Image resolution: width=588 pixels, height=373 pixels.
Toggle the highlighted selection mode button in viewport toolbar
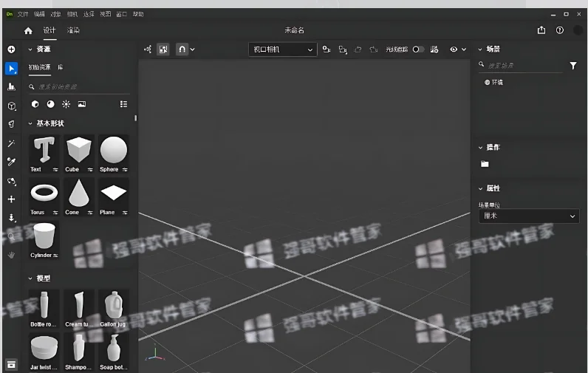(163, 49)
